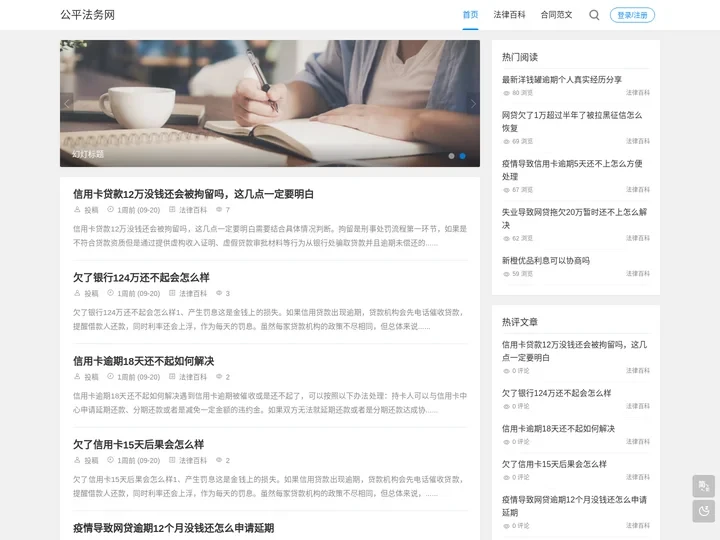The image size is (720, 540).
Task: Click the 公平法务网 site logo
Action: [x=88, y=15]
